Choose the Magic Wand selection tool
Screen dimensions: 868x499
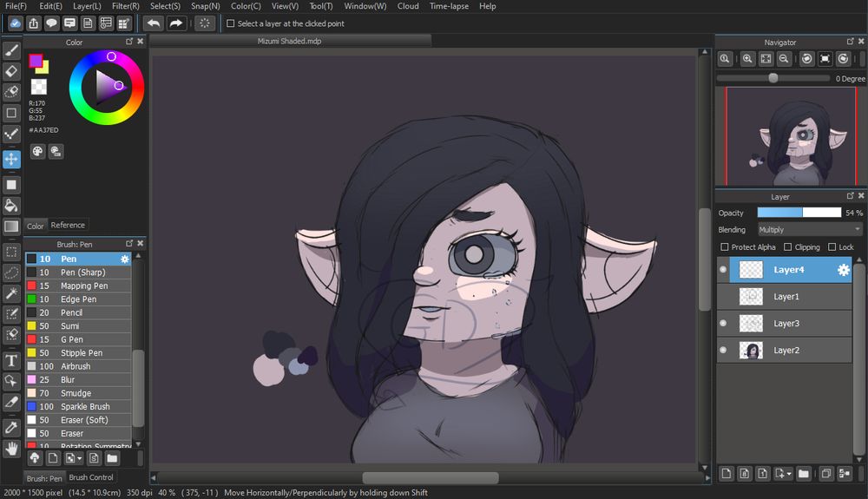pyautogui.click(x=11, y=294)
